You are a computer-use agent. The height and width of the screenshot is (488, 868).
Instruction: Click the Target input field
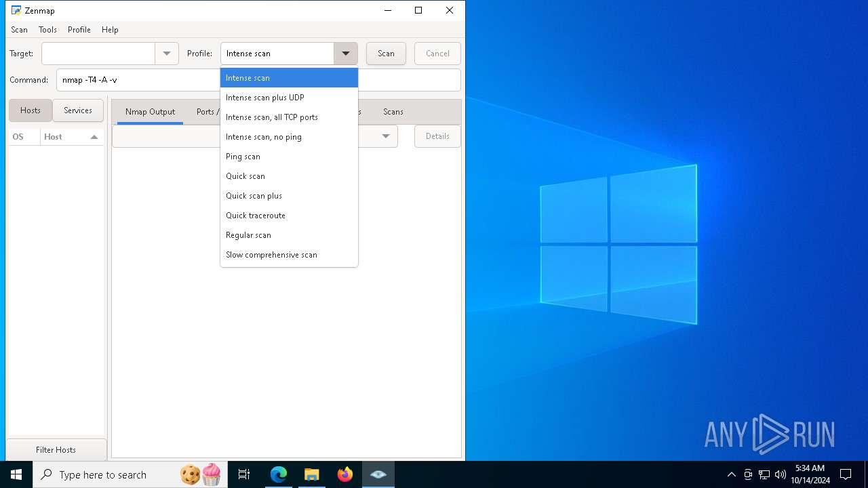98,54
